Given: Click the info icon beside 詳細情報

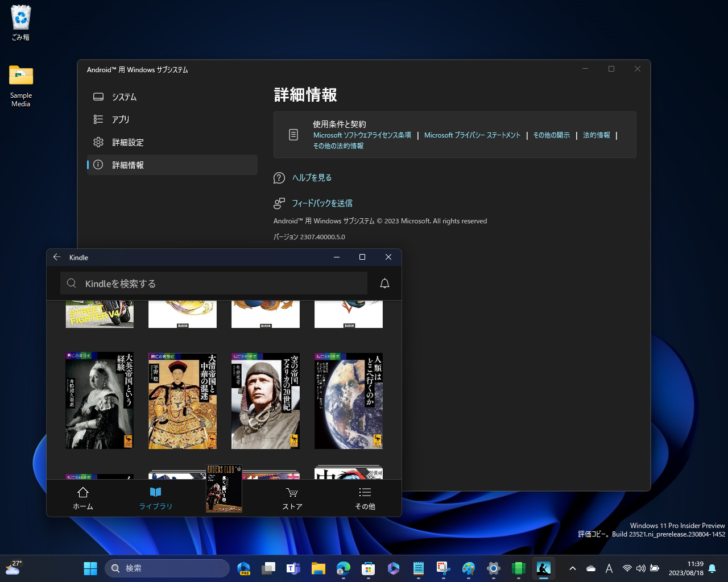Looking at the screenshot, I should point(98,165).
